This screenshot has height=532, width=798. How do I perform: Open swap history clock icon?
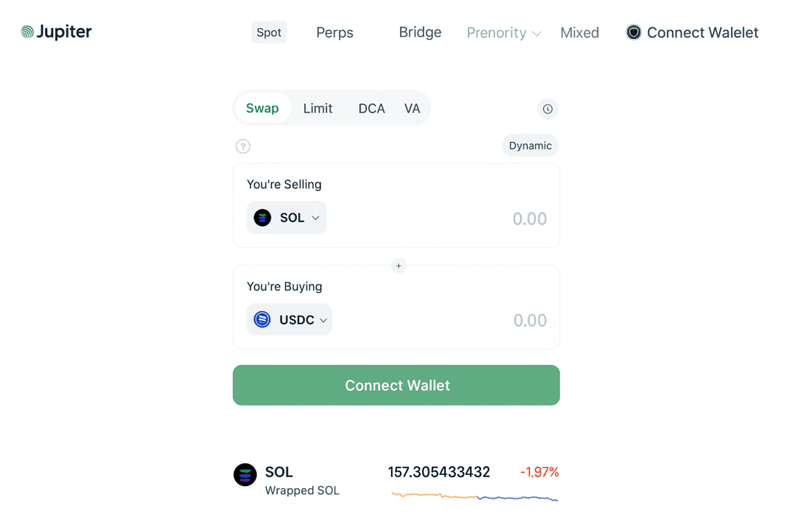[548, 109]
